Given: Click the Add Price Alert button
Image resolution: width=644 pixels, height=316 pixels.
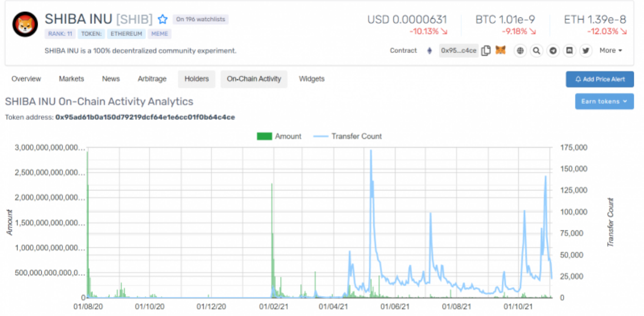Looking at the screenshot, I should point(600,79).
